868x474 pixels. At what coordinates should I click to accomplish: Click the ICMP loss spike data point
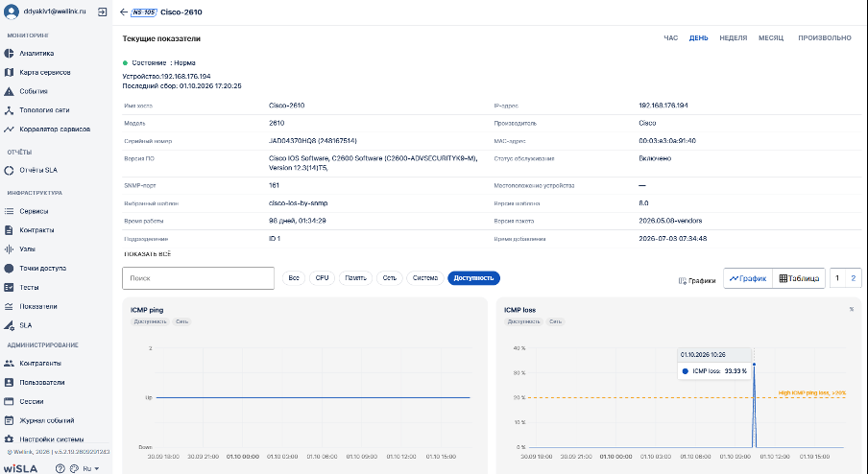pos(754,365)
